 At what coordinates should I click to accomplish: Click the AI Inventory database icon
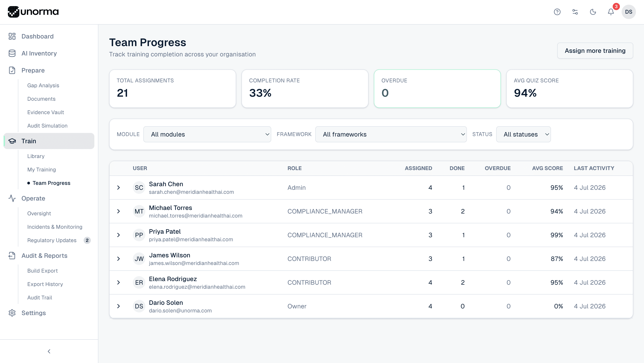tap(12, 53)
